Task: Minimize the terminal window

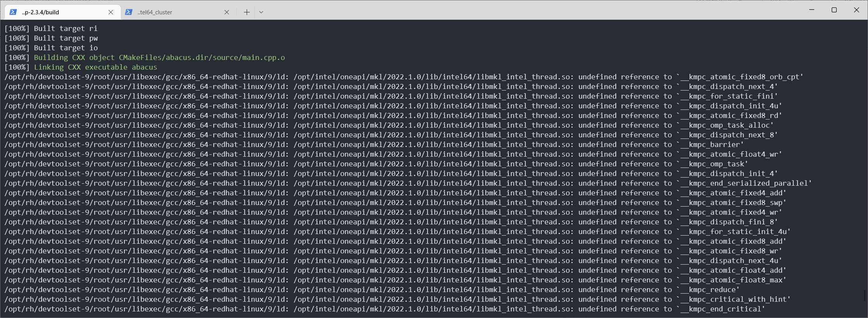Action: (x=812, y=10)
